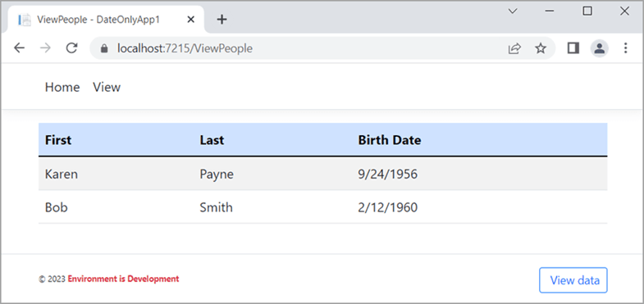The height and width of the screenshot is (304, 644).
Task: Select the ViewPeople - DateOnlyApp1 tab
Action: pos(106,20)
